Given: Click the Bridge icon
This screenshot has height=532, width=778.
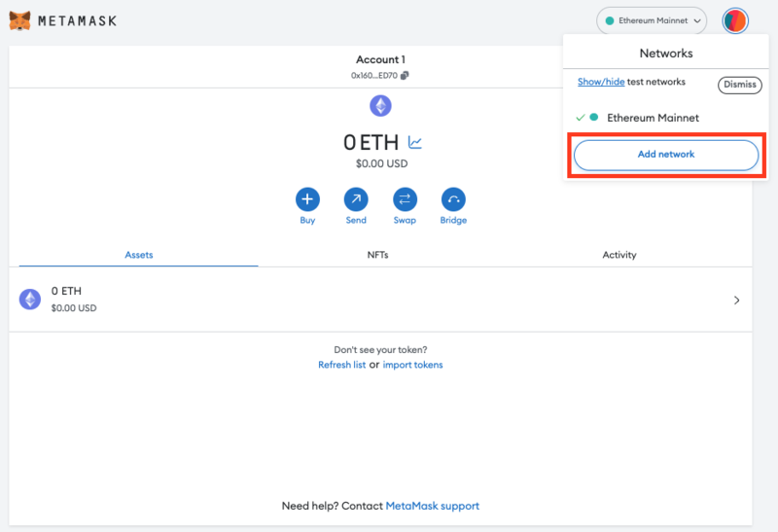Looking at the screenshot, I should 453,199.
